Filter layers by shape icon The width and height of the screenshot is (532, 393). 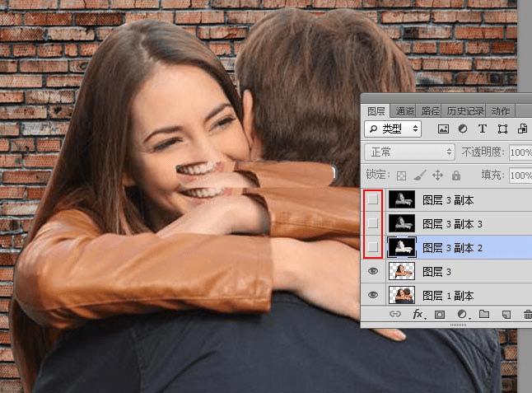point(502,129)
